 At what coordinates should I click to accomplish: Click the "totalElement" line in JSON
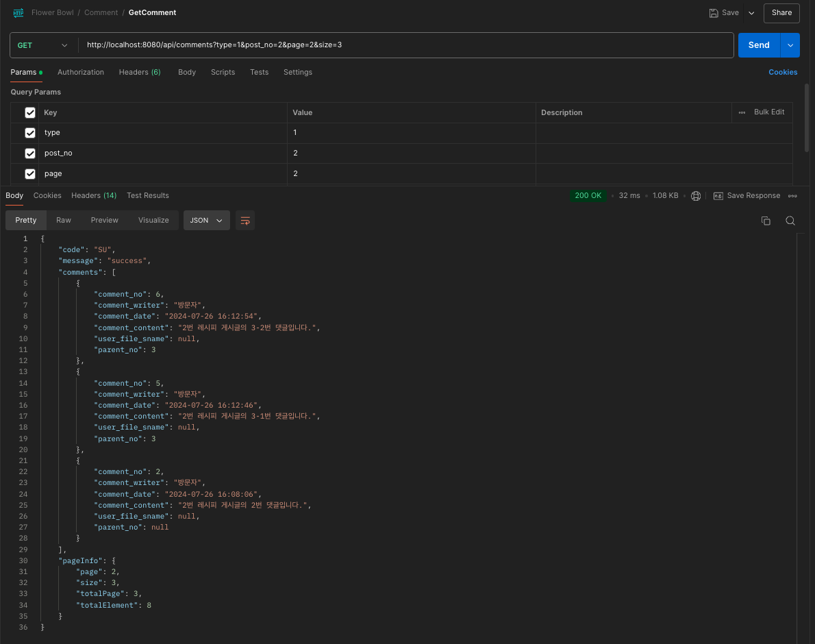coord(114,606)
